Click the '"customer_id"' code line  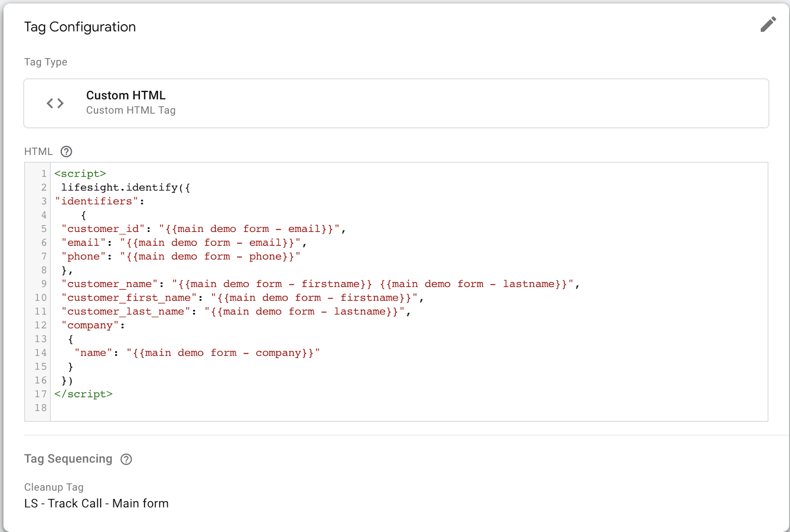point(203,229)
